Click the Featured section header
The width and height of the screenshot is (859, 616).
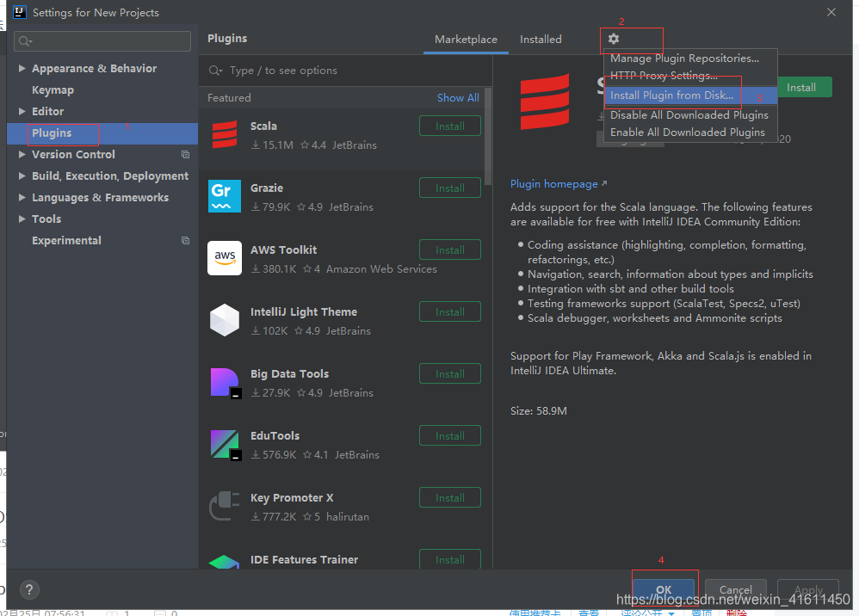[x=229, y=97]
